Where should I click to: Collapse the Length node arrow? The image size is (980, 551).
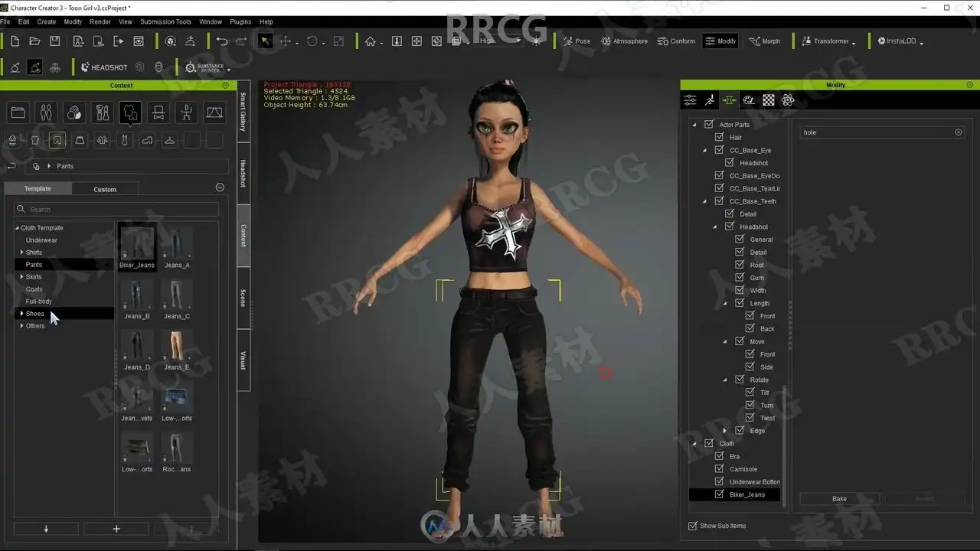[x=725, y=303]
